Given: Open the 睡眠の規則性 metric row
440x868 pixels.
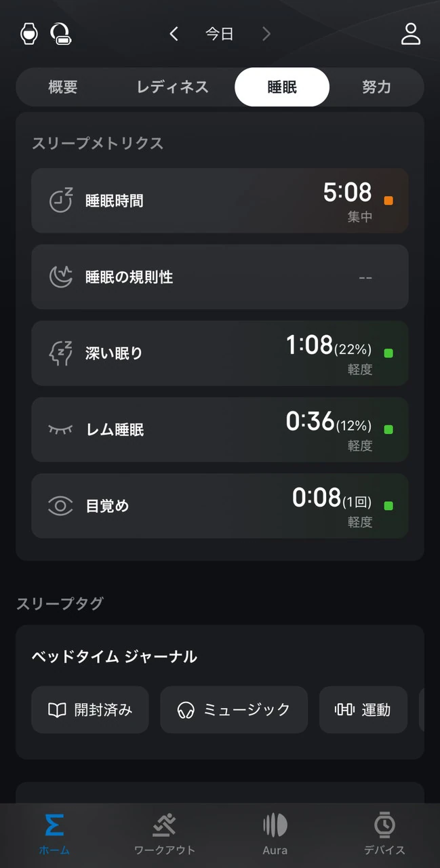Looking at the screenshot, I should [220, 277].
